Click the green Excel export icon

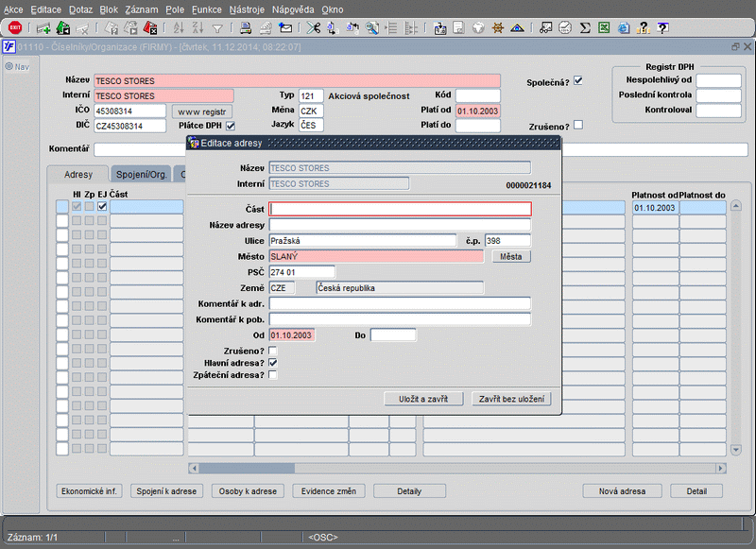[x=604, y=28]
